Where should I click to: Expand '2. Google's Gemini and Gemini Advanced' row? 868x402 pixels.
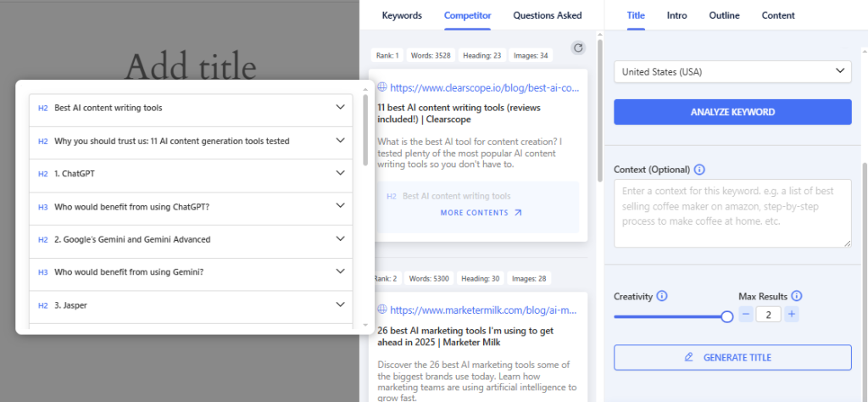point(191,242)
